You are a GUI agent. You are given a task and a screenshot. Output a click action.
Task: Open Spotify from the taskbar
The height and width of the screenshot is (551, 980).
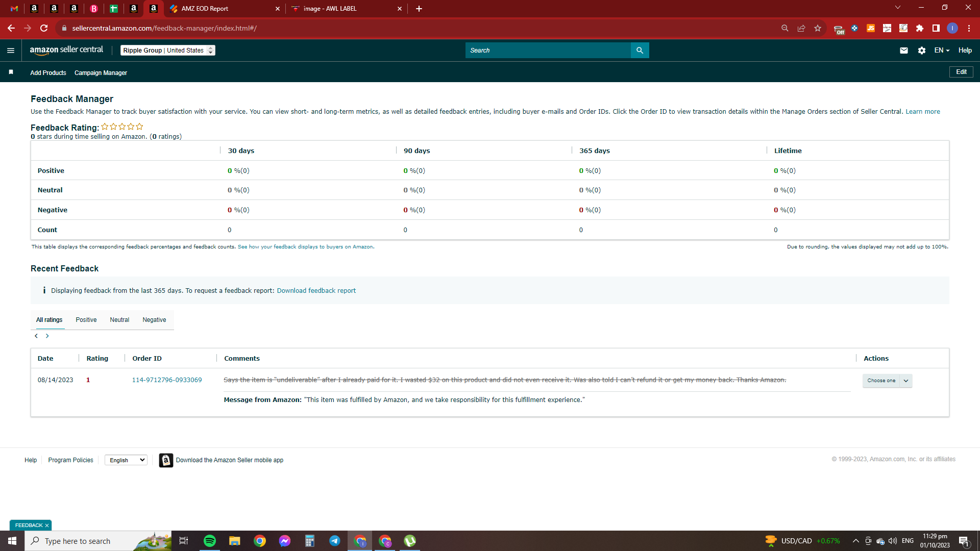coord(210,541)
